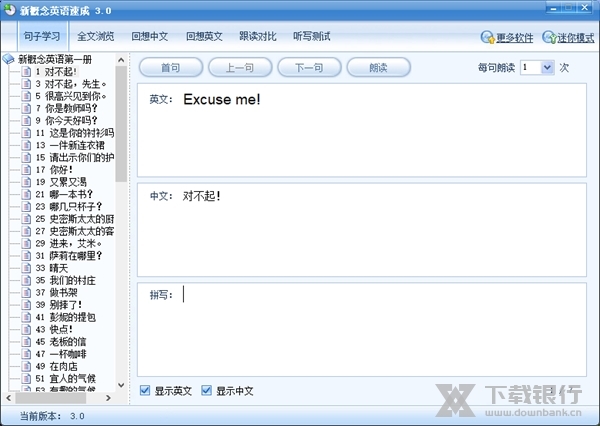Click the document icon for lesson 5
Viewport: 600px width, 426px height.
coord(26,96)
